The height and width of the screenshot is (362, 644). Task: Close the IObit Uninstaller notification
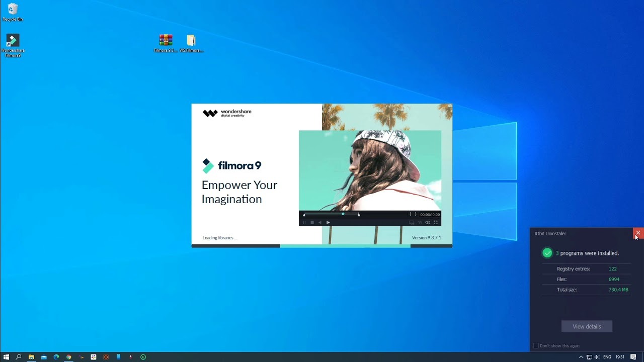point(638,233)
